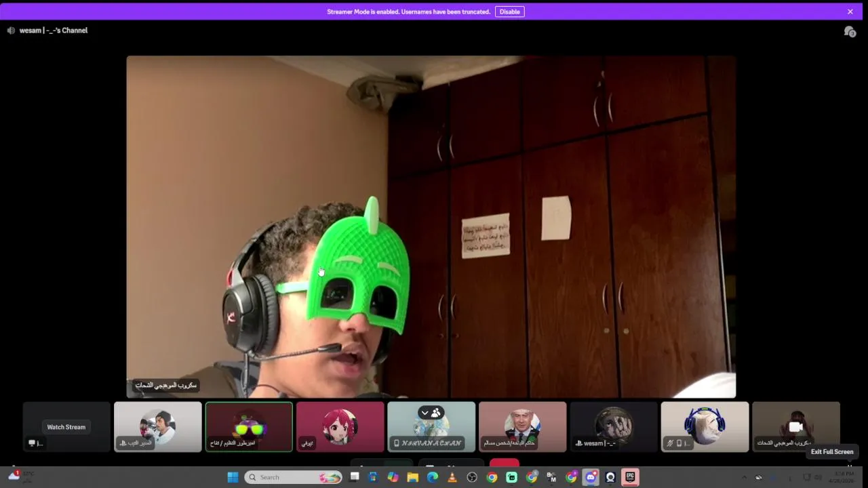Select the sunglasses-avatar speaking participant tile
The height and width of the screenshot is (488, 868).
[x=249, y=426]
